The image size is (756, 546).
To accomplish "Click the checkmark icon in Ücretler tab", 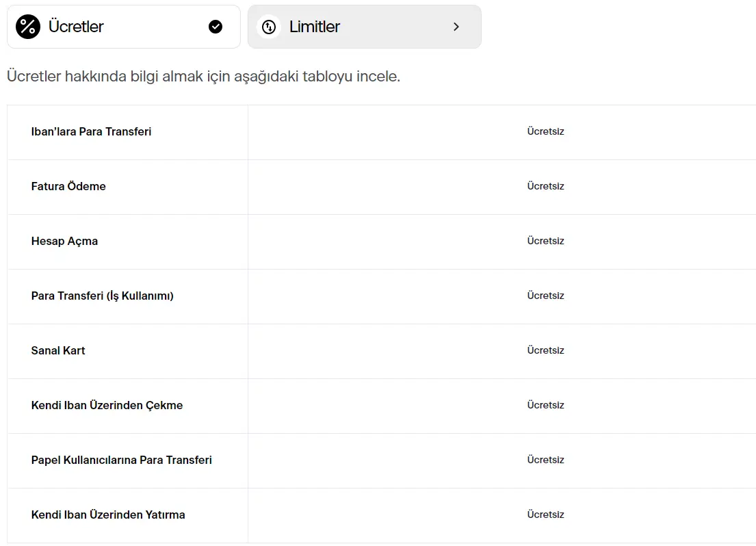I will (x=216, y=27).
